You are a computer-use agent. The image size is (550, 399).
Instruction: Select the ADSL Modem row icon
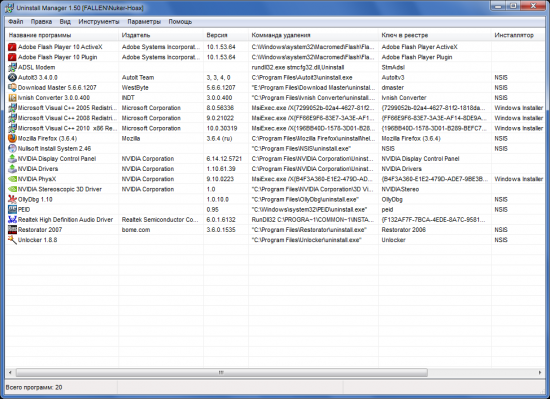(x=12, y=67)
